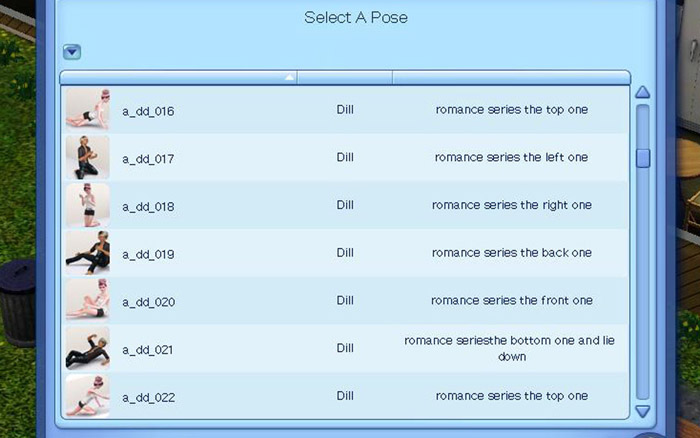Select pose thumbnail for a_dd_018
The image size is (700, 438).
click(88, 205)
